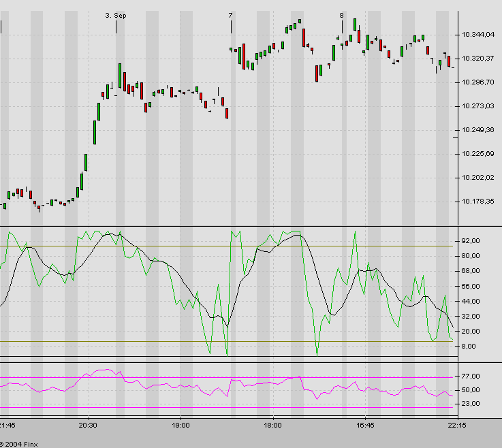Click the "3. Sep" date marker

(116, 15)
